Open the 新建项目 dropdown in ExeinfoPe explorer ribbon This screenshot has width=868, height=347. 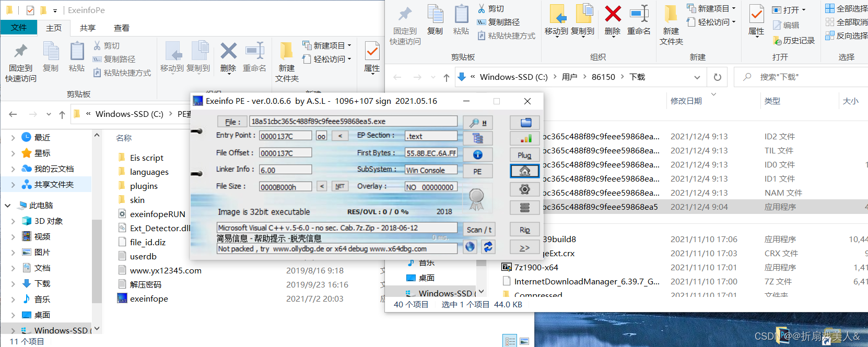327,45
